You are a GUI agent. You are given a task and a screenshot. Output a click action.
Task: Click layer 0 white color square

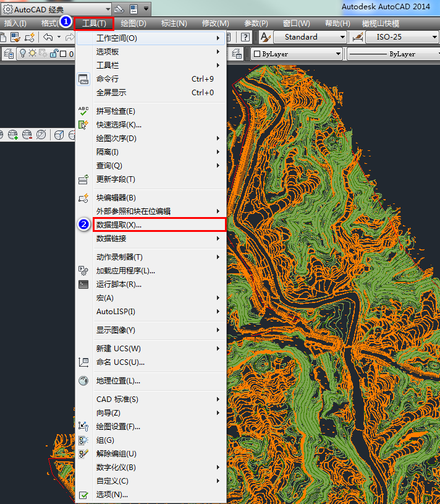point(63,54)
